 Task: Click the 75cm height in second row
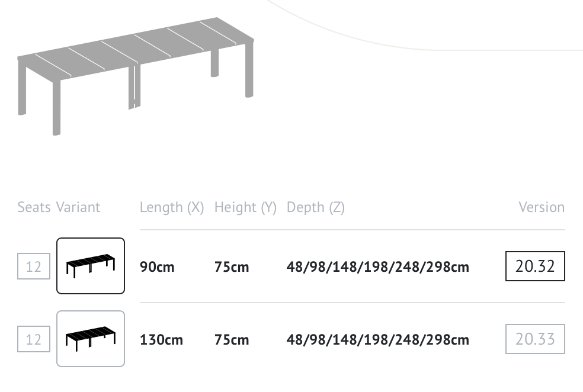(232, 340)
